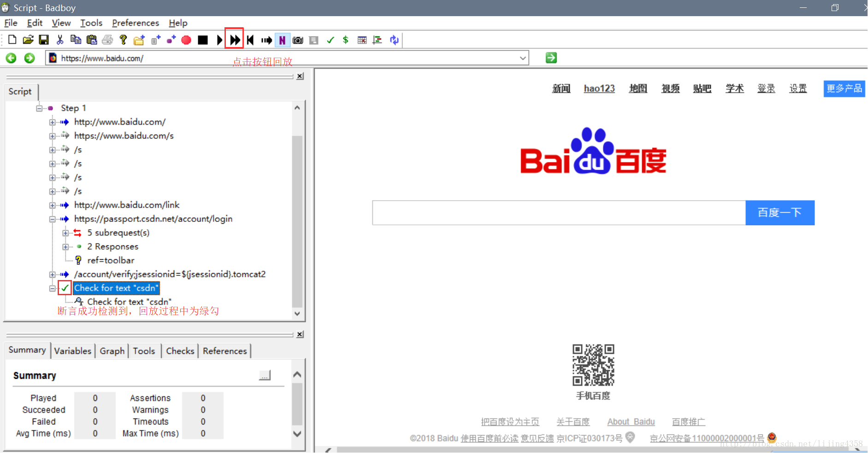Open help via the yellow question mark icon
The image size is (868, 453).
point(123,40)
